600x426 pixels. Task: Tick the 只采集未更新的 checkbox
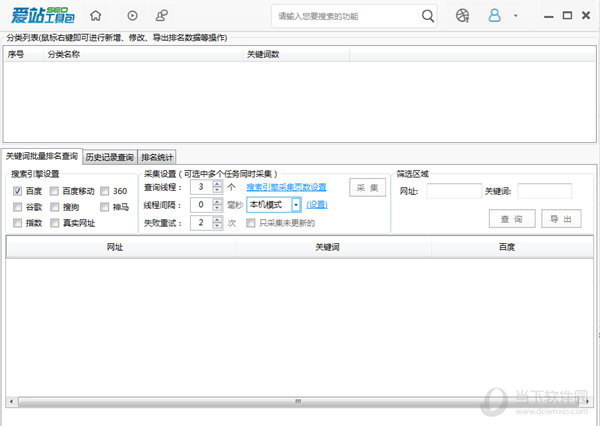pyautogui.click(x=251, y=223)
